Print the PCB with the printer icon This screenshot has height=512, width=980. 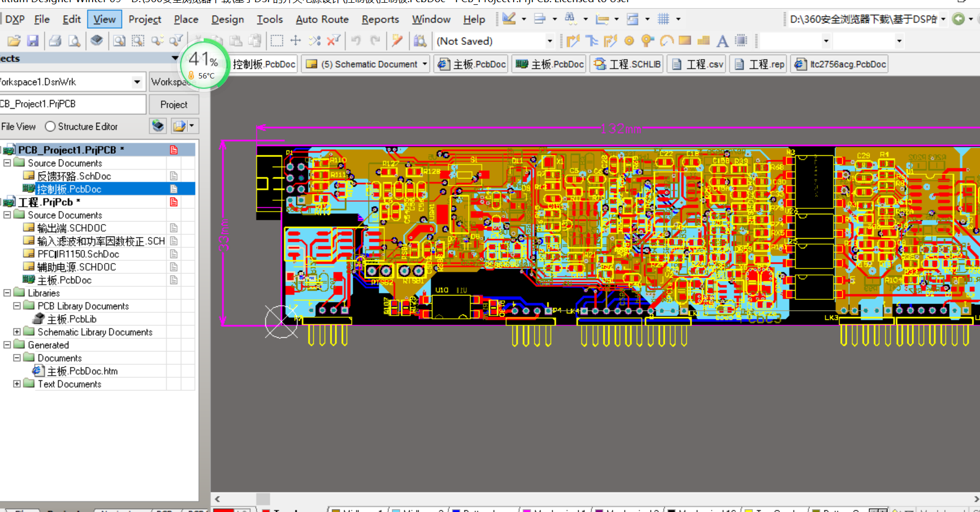point(55,41)
